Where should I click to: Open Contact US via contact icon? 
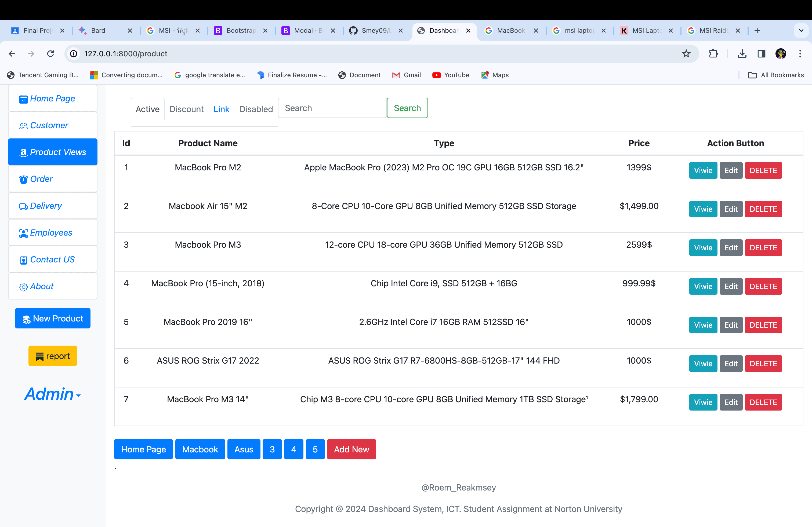coord(23,259)
